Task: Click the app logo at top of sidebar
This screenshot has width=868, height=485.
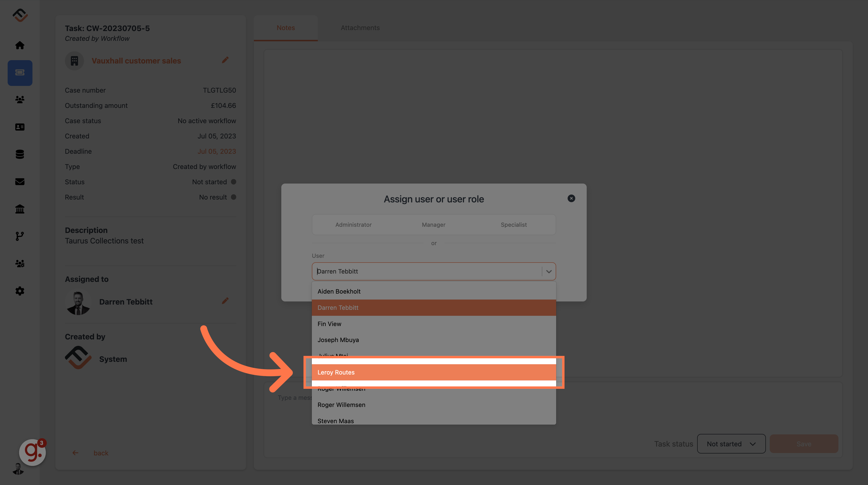Action: click(x=20, y=15)
